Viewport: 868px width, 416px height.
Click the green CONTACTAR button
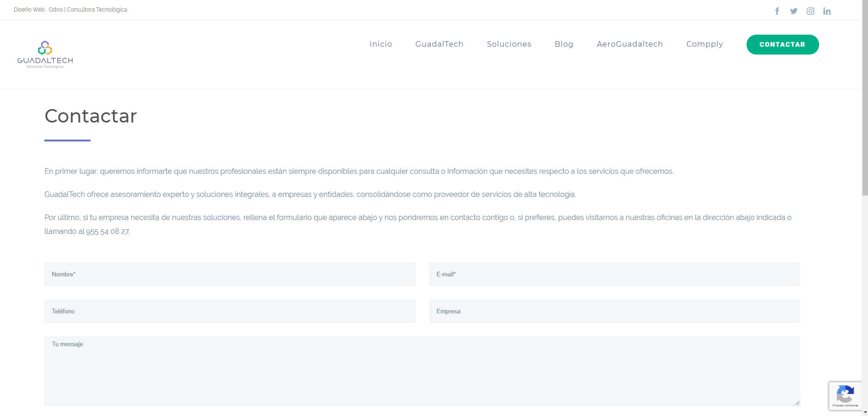[783, 44]
